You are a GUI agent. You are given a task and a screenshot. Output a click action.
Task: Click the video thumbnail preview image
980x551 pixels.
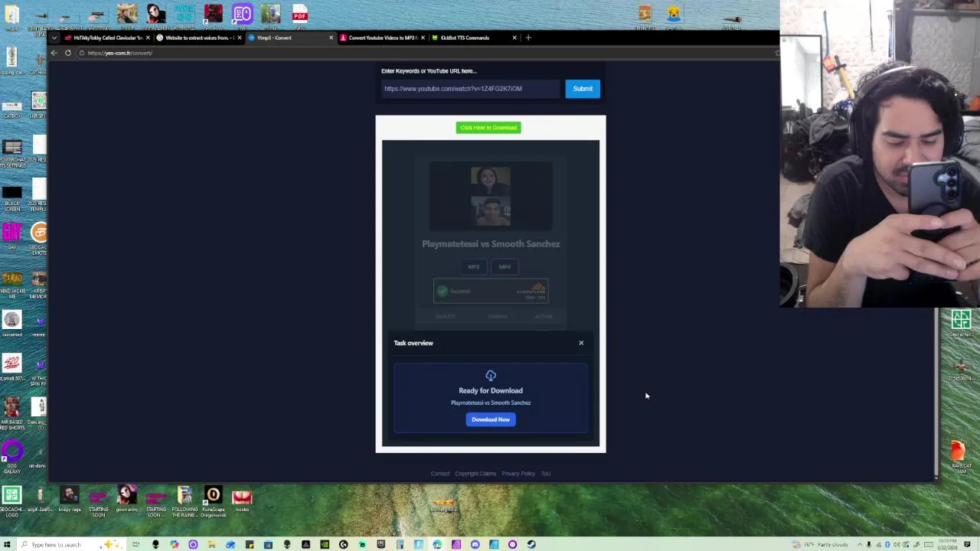491,197
